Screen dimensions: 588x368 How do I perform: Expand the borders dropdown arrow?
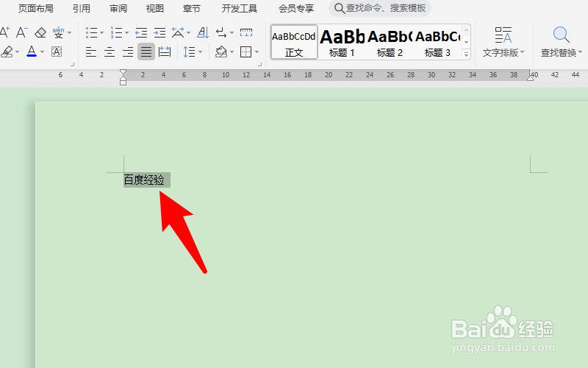[x=257, y=52]
